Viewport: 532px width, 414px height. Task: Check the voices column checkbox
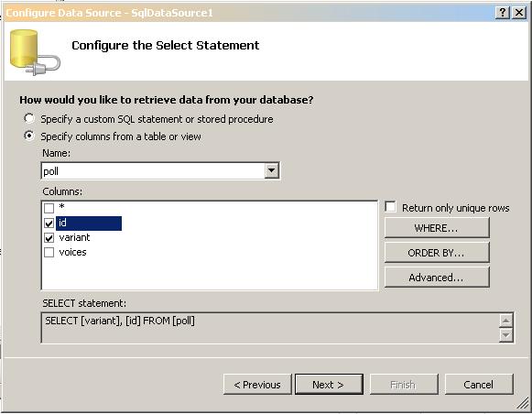tap(49, 253)
